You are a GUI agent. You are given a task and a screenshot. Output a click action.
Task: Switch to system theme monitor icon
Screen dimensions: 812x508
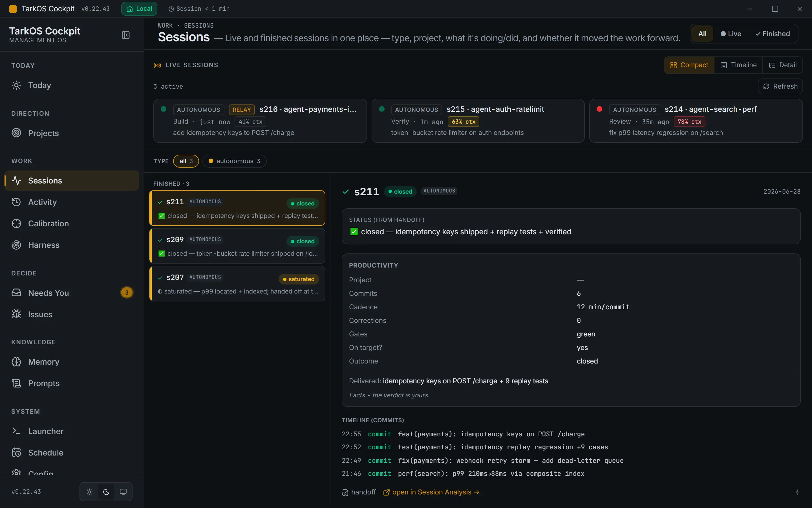tap(123, 492)
